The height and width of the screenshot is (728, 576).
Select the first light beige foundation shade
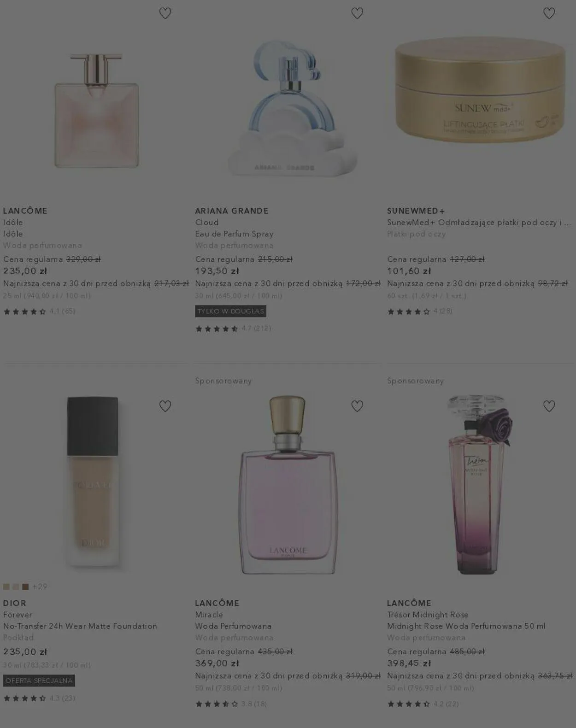pos(6,587)
